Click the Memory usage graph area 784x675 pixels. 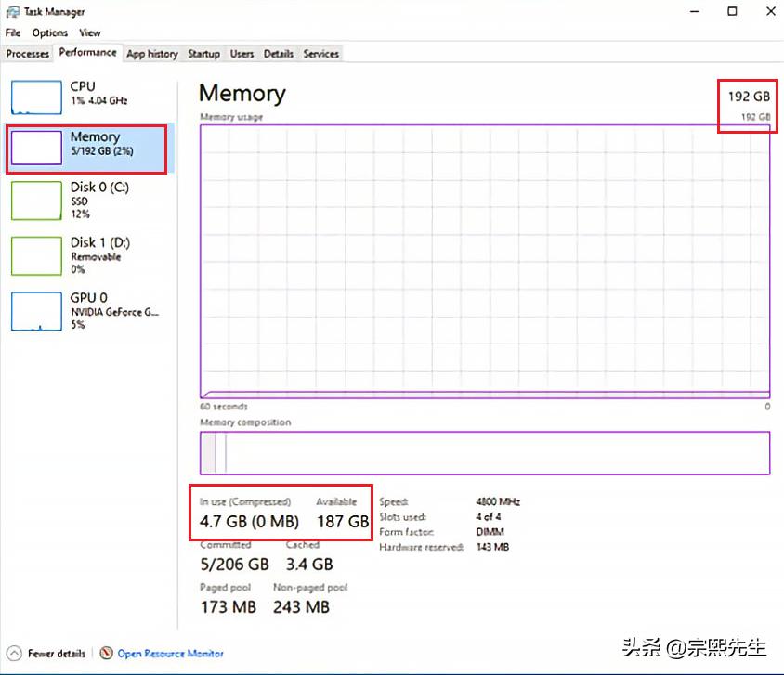[484, 260]
